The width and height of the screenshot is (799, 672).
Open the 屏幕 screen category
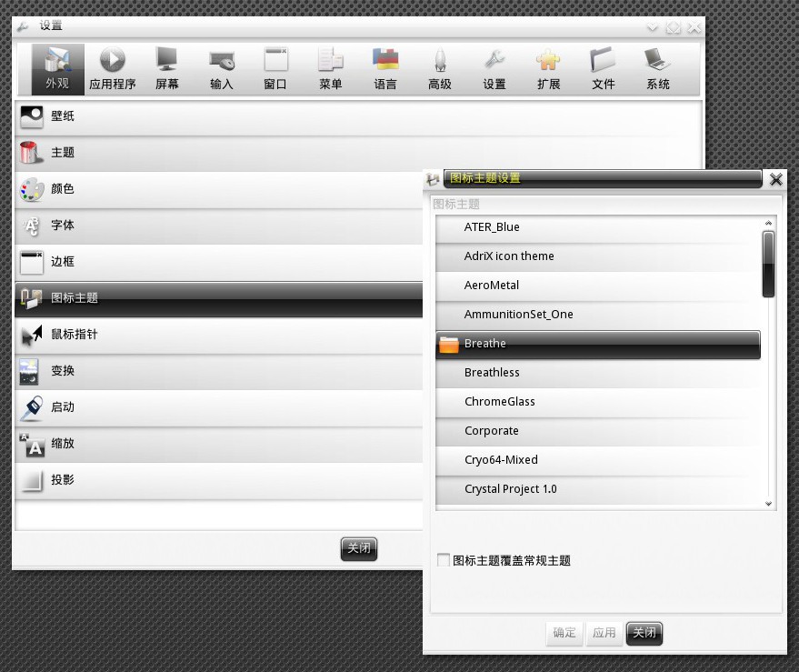pyautogui.click(x=166, y=69)
